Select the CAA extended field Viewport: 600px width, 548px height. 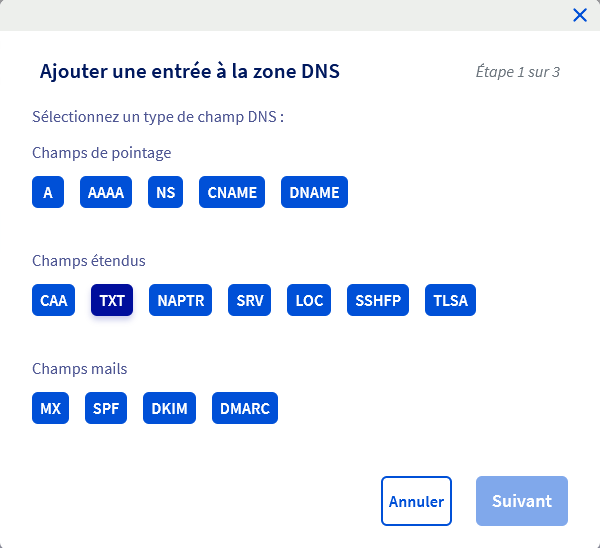[54, 300]
